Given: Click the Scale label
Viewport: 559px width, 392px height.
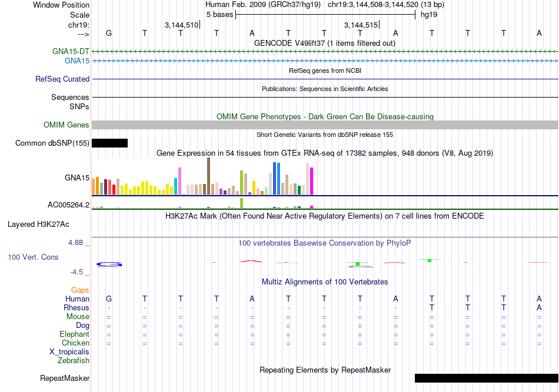Looking at the screenshot, I should [x=79, y=15].
